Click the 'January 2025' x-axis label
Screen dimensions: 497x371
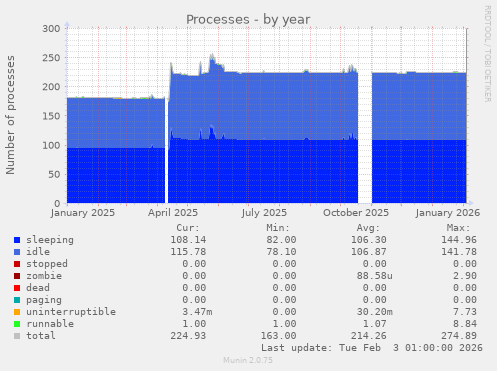[x=83, y=213]
